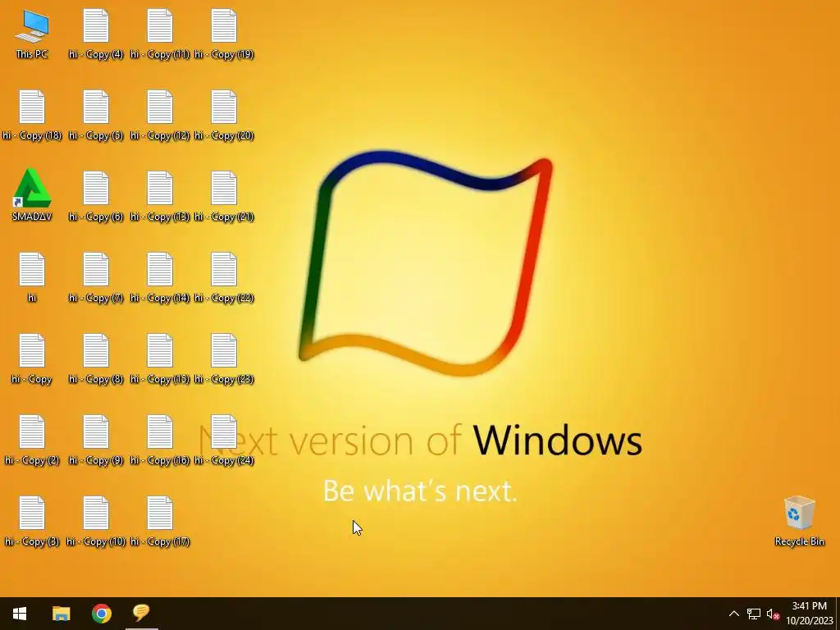Select the "hi - Copy (19)" file

pyautogui.click(x=224, y=34)
